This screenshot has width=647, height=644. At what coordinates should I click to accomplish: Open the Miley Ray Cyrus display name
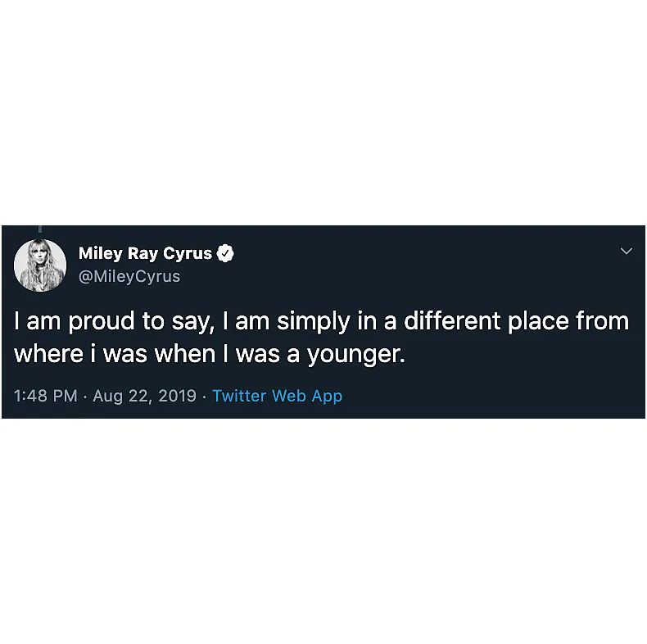(145, 253)
